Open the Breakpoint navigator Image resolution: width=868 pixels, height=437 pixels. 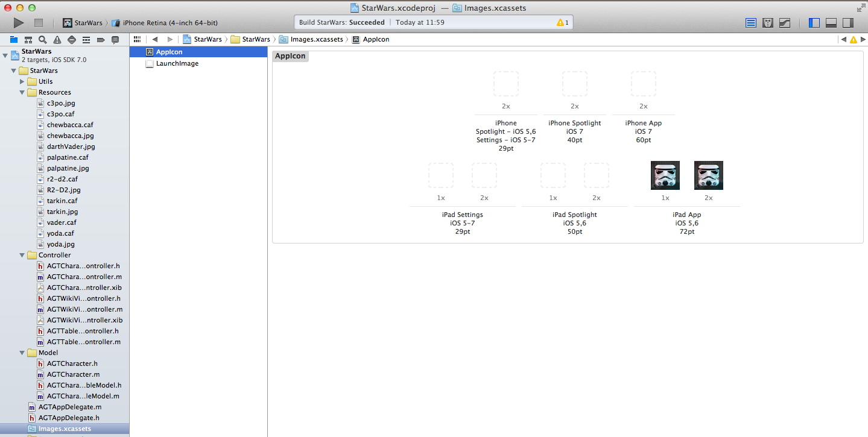coord(100,39)
